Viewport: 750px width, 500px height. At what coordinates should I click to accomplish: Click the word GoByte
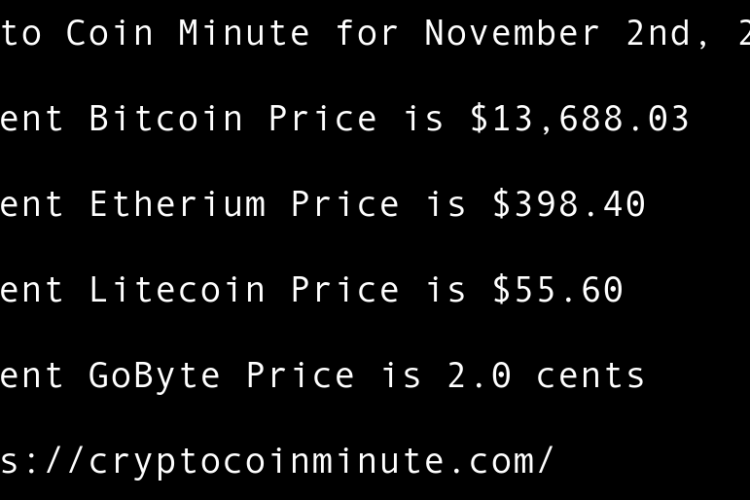pos(155,375)
